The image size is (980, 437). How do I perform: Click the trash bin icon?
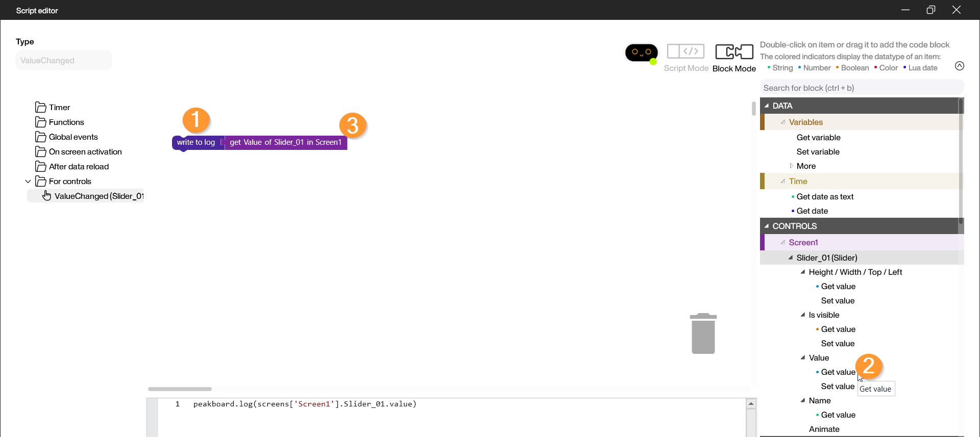[703, 333]
